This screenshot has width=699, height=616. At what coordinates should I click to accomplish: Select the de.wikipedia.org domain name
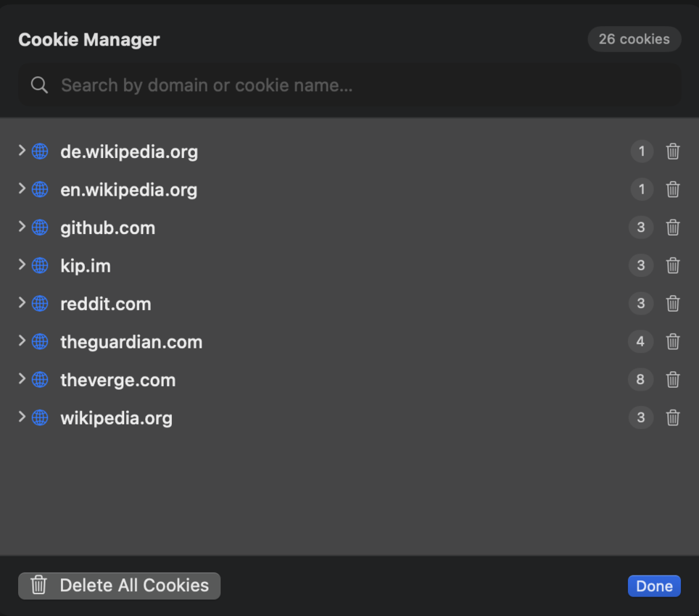[x=129, y=152]
